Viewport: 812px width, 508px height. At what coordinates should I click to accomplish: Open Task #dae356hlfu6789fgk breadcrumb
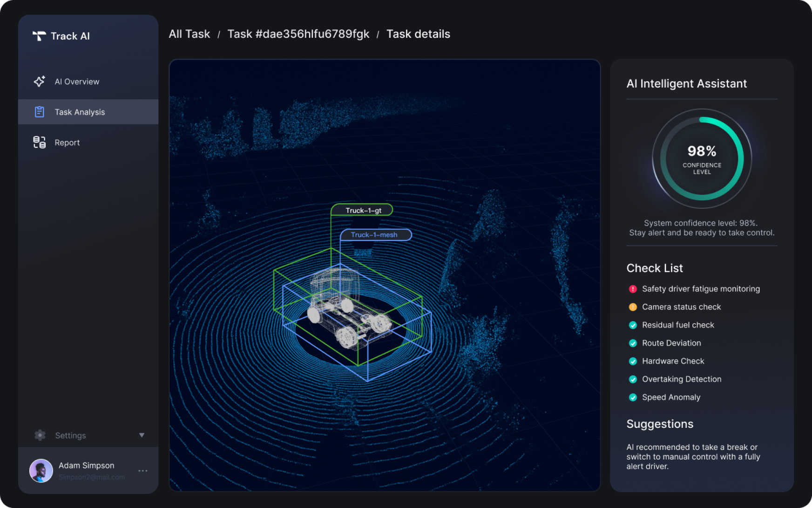(298, 34)
